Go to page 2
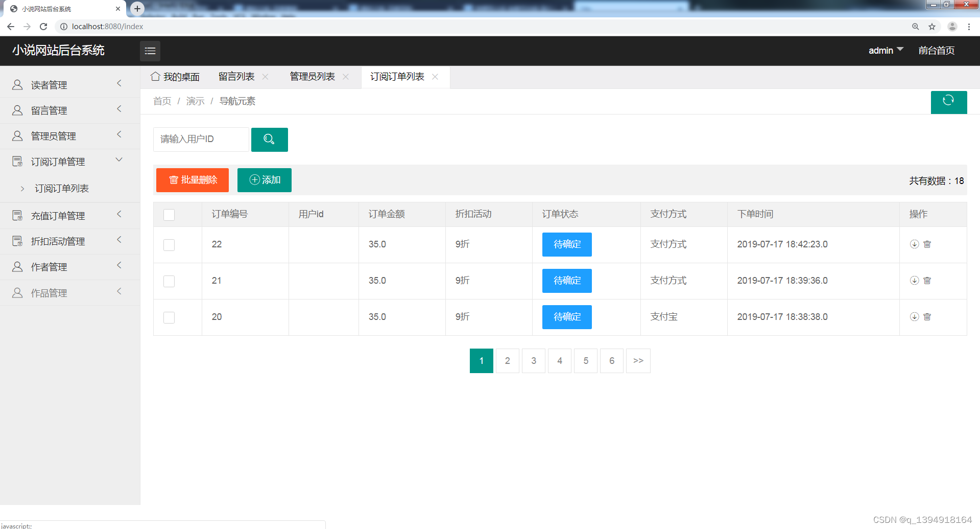This screenshot has width=980, height=529. pyautogui.click(x=508, y=361)
